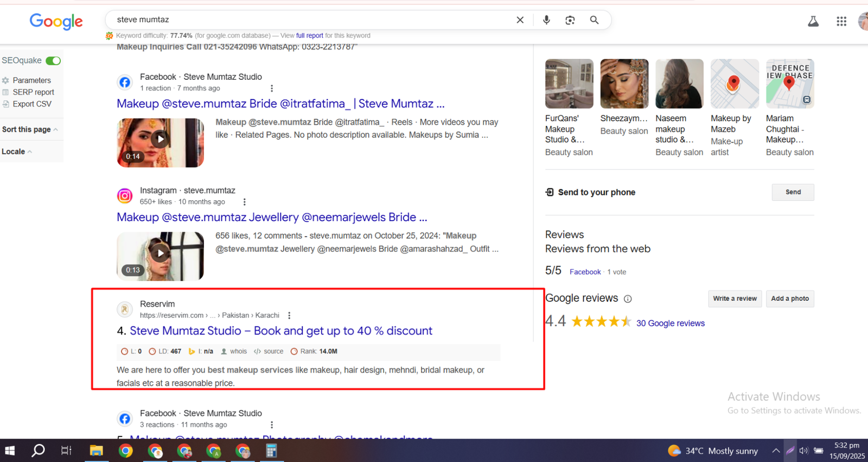Toggle SEOquake switch off
Image resolution: width=868 pixels, height=462 pixels.
pyautogui.click(x=53, y=61)
